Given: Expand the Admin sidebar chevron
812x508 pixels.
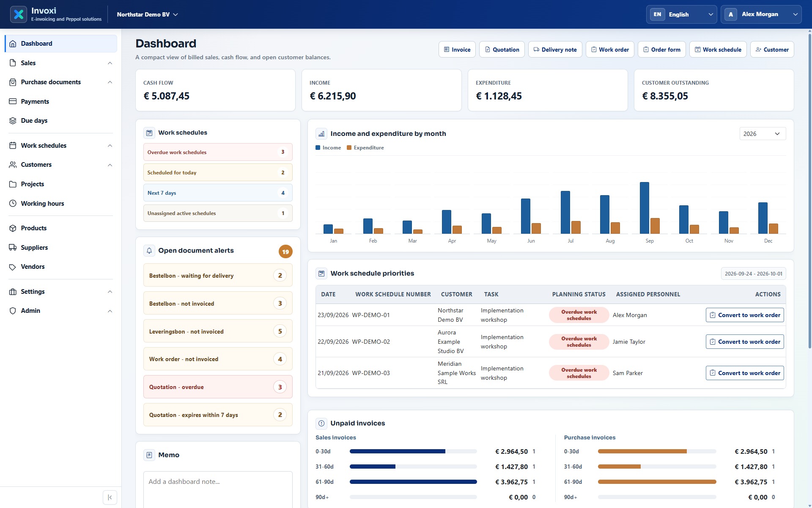Looking at the screenshot, I should coord(110,311).
